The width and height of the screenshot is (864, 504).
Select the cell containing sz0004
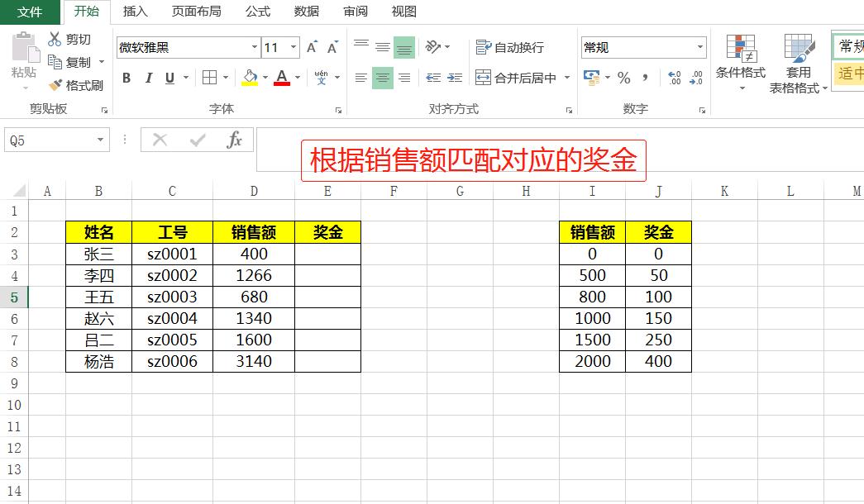pos(172,318)
